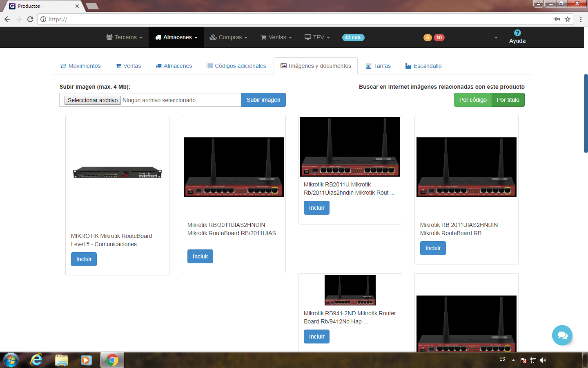Open the Escandallo tab
Screen dimensions: 588x368
pyautogui.click(x=423, y=66)
